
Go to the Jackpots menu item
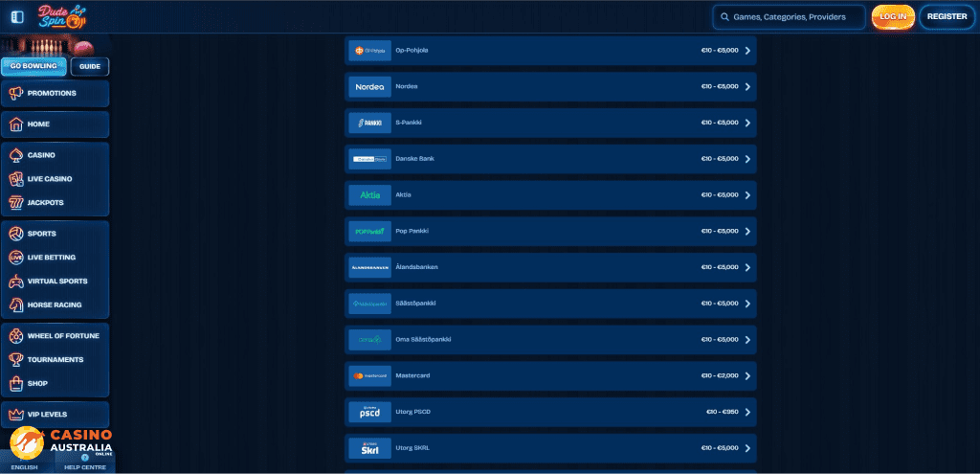pyautogui.click(x=55, y=203)
